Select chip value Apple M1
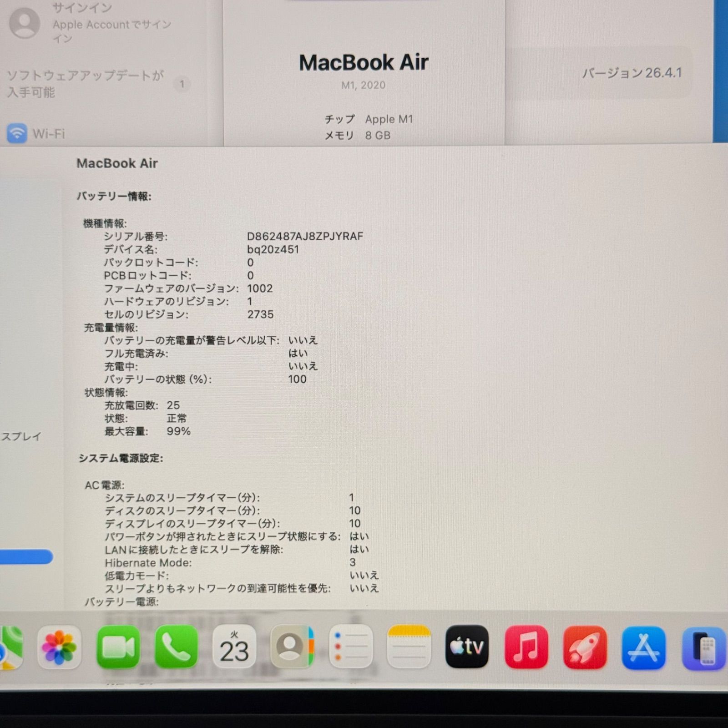The width and height of the screenshot is (728, 728). point(389,119)
